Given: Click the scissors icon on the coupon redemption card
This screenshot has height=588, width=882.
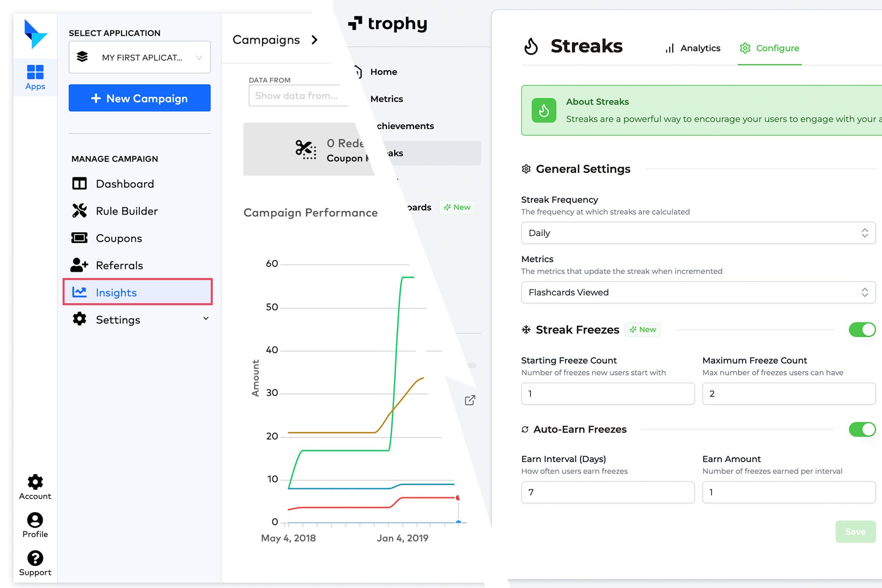Looking at the screenshot, I should click(304, 148).
